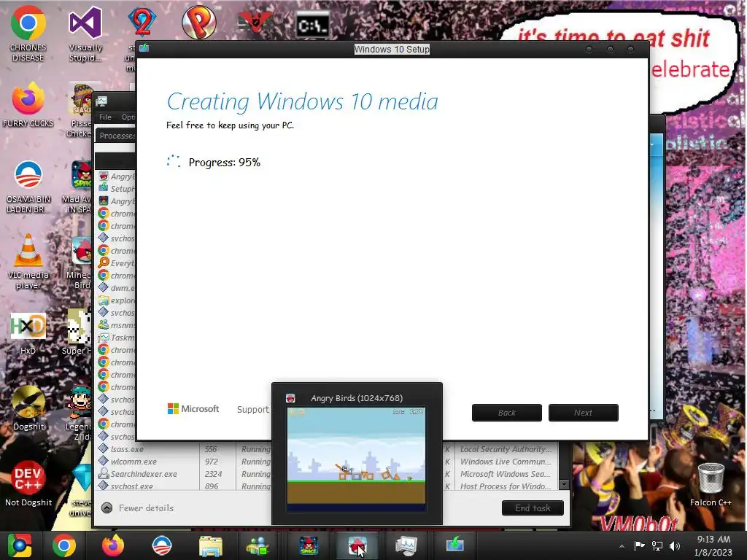747x560 pixels.
Task: Open the taskbar clock showing 9:13 AM
Action: click(x=713, y=545)
